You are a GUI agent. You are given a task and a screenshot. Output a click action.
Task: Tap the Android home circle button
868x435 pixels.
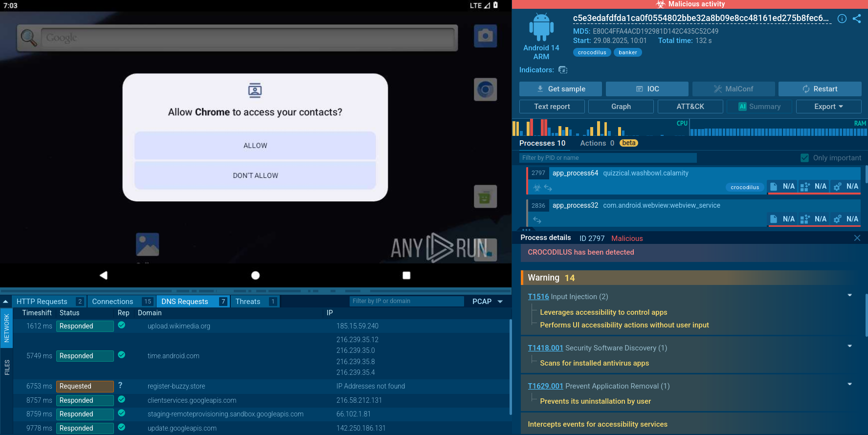(x=255, y=275)
